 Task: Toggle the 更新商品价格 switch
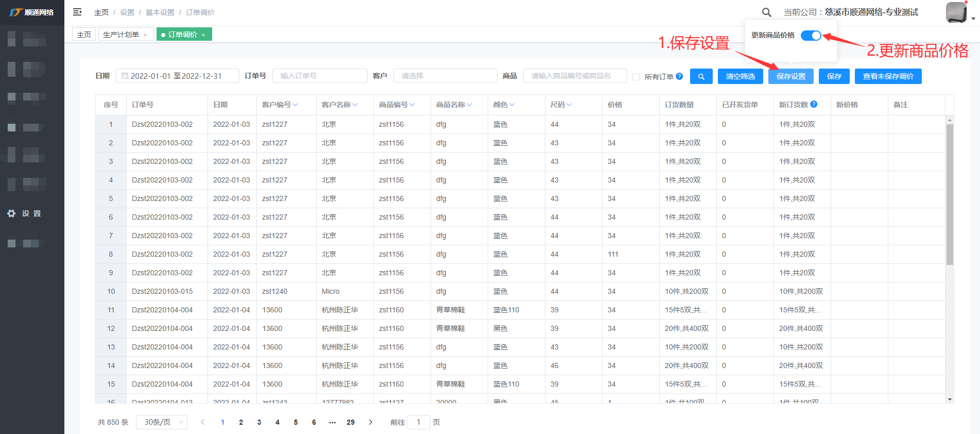click(x=811, y=36)
